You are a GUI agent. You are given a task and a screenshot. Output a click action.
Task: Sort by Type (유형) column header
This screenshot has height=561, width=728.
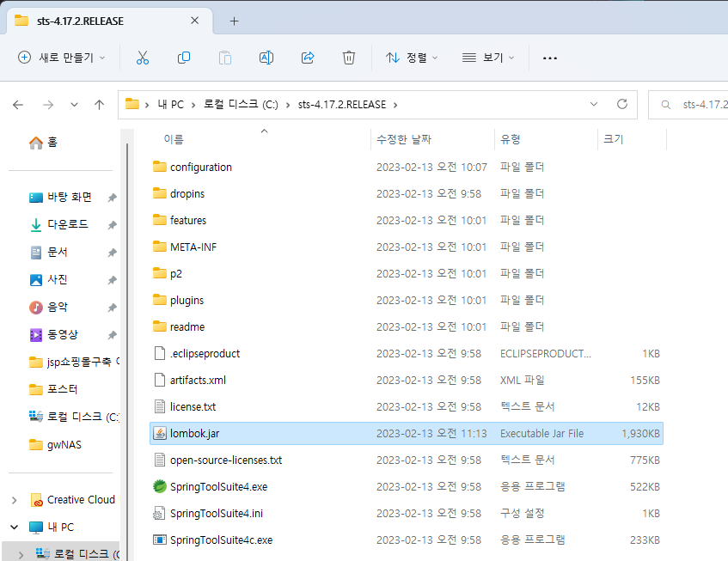(511, 139)
